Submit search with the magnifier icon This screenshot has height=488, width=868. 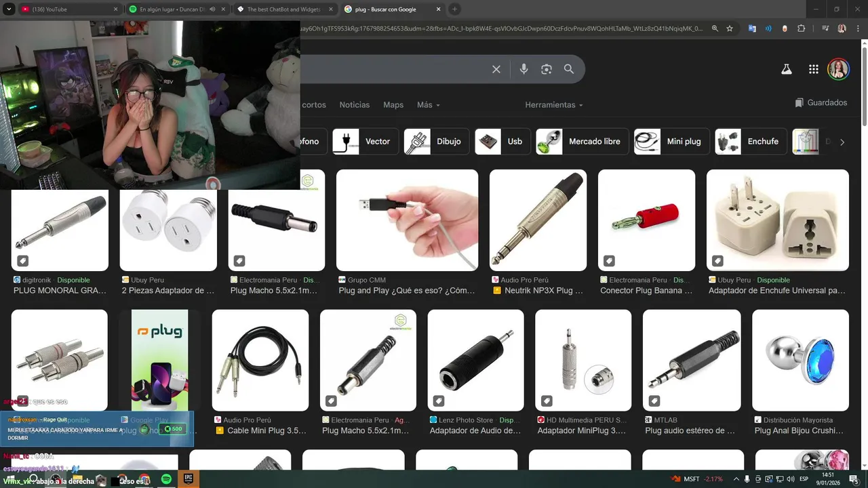click(x=569, y=69)
